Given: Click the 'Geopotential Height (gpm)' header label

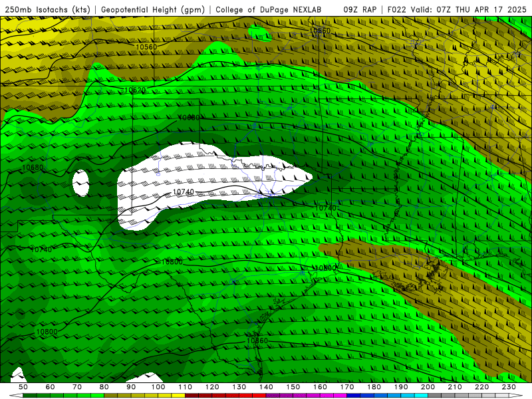Looking at the screenshot, I should [153, 9].
